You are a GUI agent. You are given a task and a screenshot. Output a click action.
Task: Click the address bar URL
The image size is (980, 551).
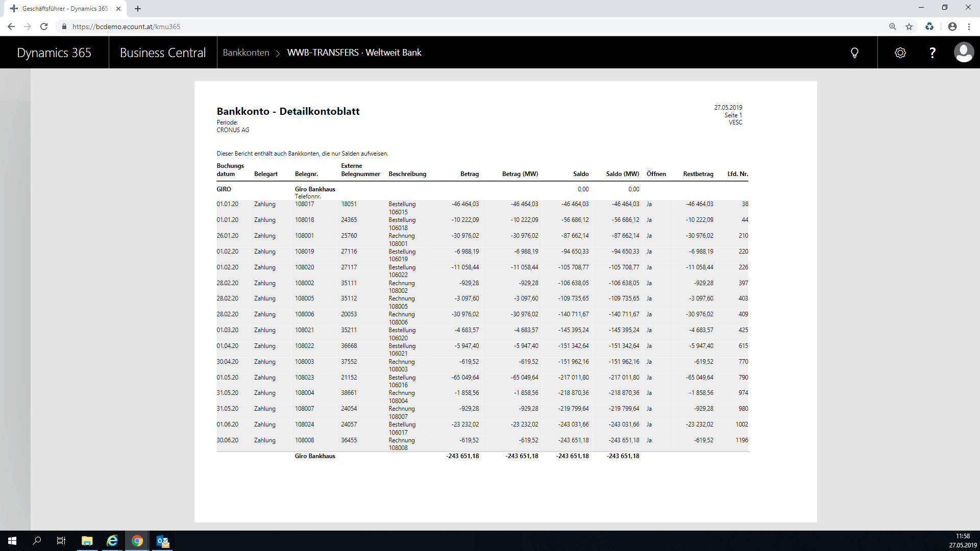coord(126,27)
